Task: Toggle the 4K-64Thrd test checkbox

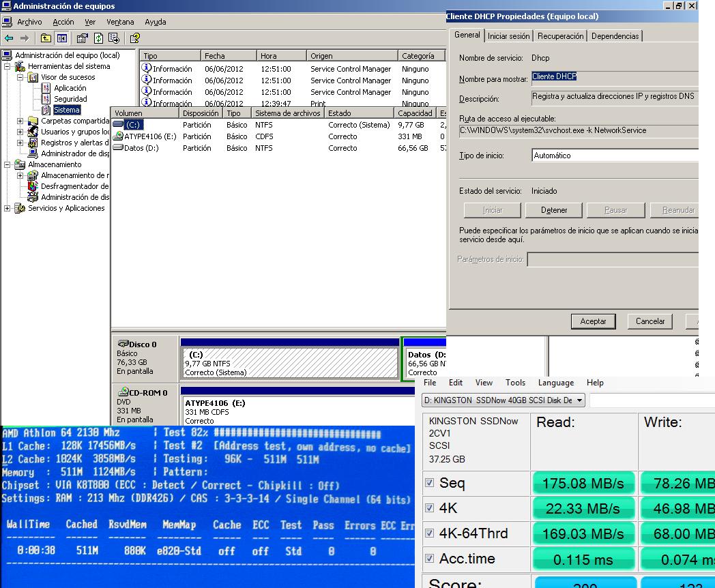Action: pyautogui.click(x=429, y=534)
